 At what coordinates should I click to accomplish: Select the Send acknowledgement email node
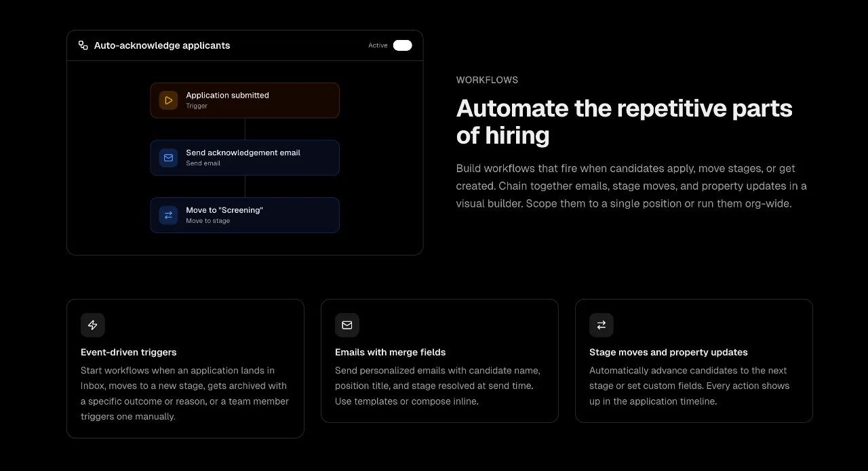tap(245, 158)
